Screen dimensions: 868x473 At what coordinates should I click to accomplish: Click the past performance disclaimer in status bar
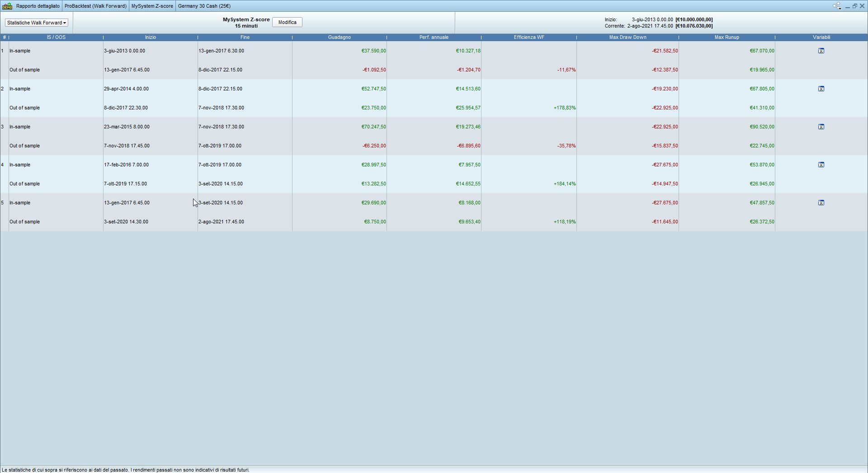coord(126,470)
